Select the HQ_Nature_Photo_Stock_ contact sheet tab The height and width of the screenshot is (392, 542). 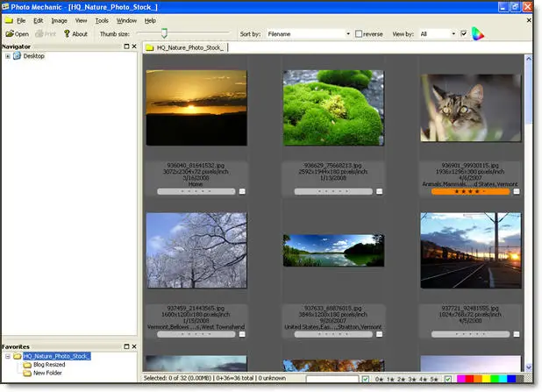point(186,47)
